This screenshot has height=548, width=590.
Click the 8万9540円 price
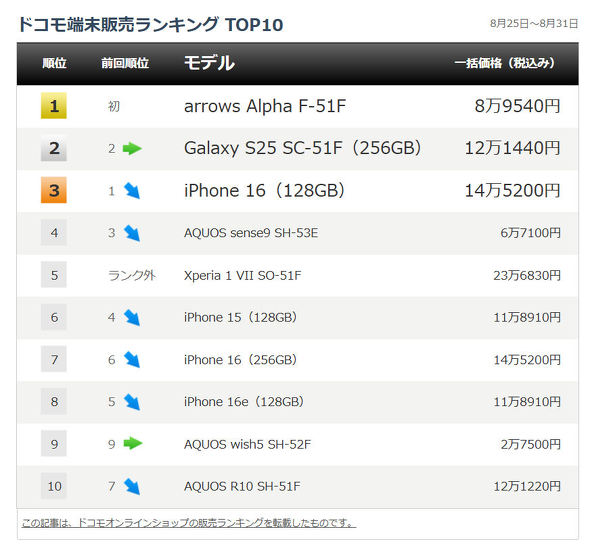point(517,106)
